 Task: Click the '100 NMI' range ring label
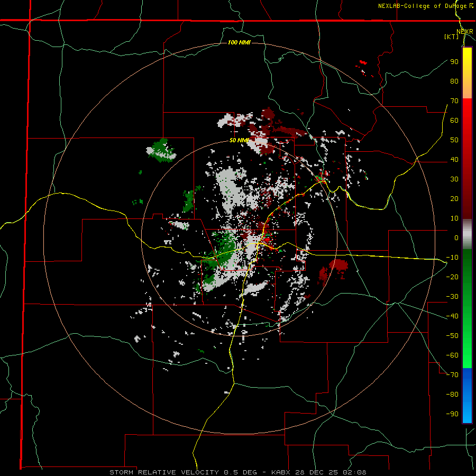pos(239,42)
